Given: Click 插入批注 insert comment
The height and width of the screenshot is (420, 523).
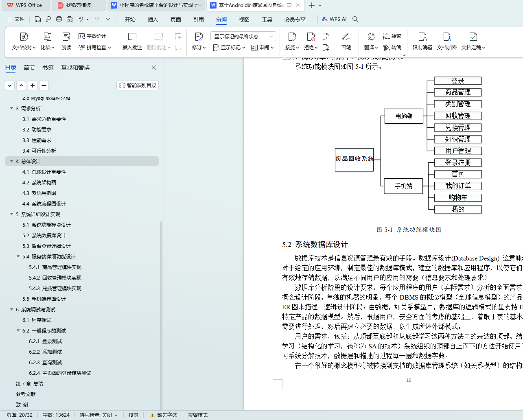Looking at the screenshot, I should coord(132,41).
